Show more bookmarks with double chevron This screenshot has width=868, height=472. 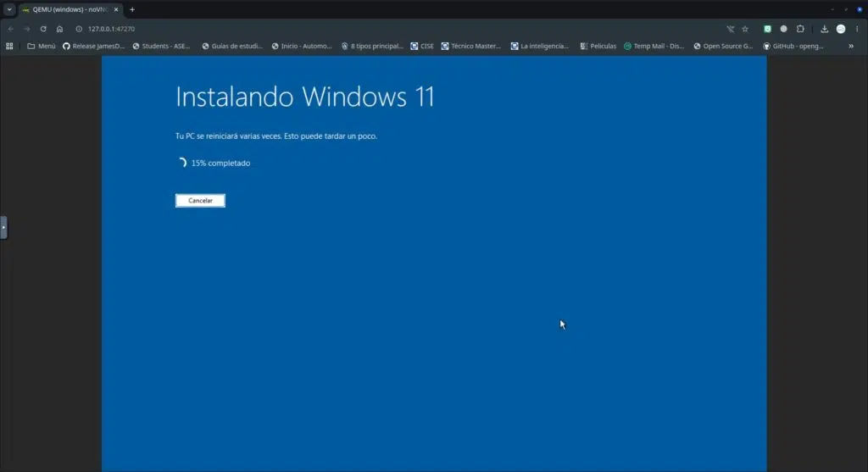pyautogui.click(x=851, y=46)
